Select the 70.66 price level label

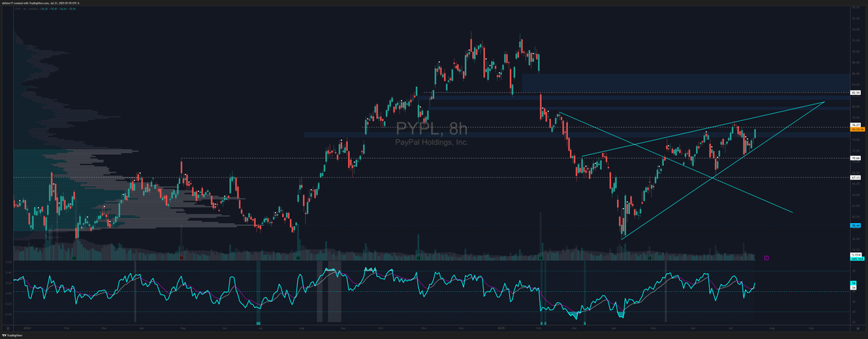tap(856, 157)
